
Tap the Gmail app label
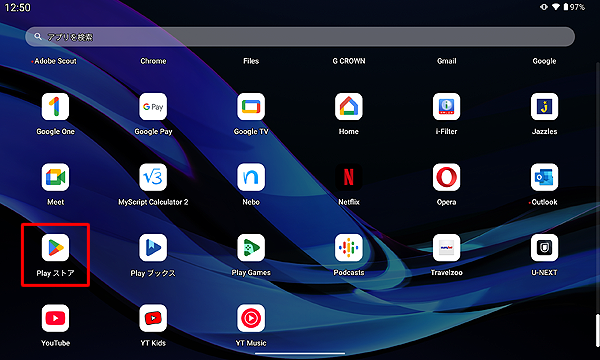447,61
